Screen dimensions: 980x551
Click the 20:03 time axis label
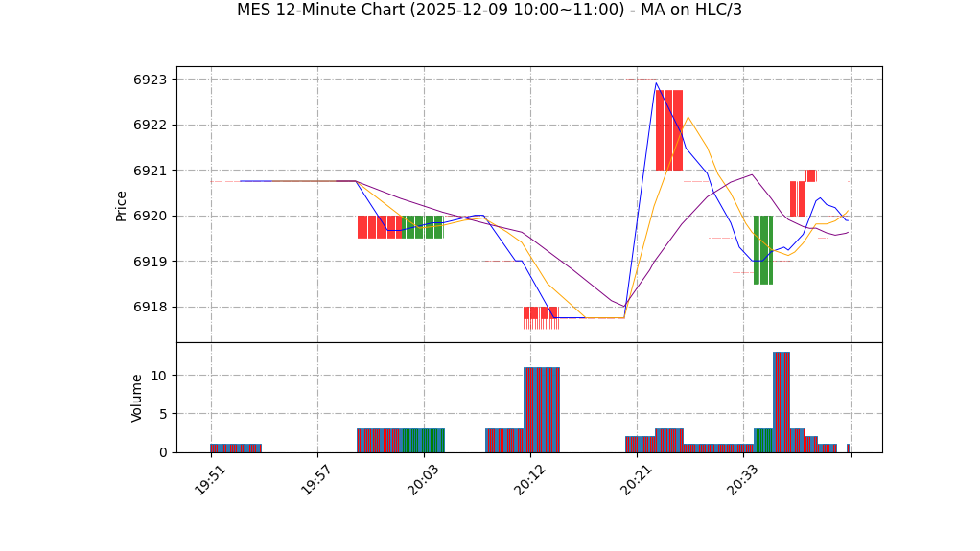tap(423, 479)
